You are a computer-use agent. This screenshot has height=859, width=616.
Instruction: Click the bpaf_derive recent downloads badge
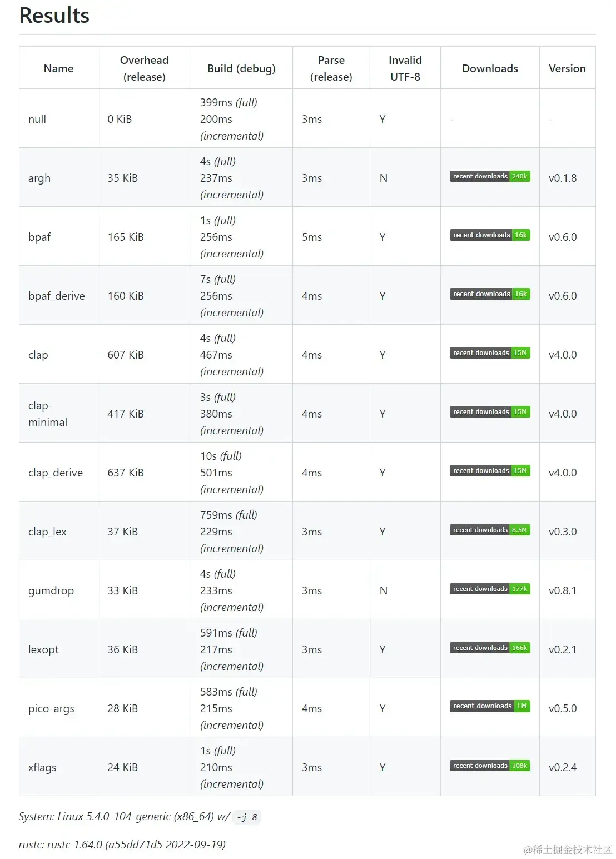coord(490,294)
